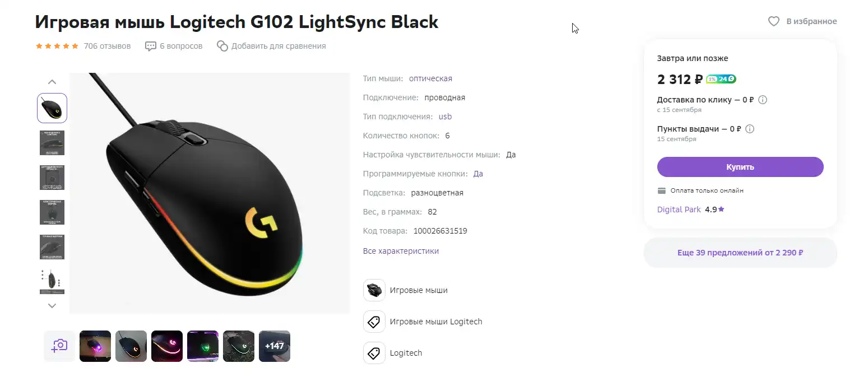Click the add photo camera icon

[x=59, y=346]
